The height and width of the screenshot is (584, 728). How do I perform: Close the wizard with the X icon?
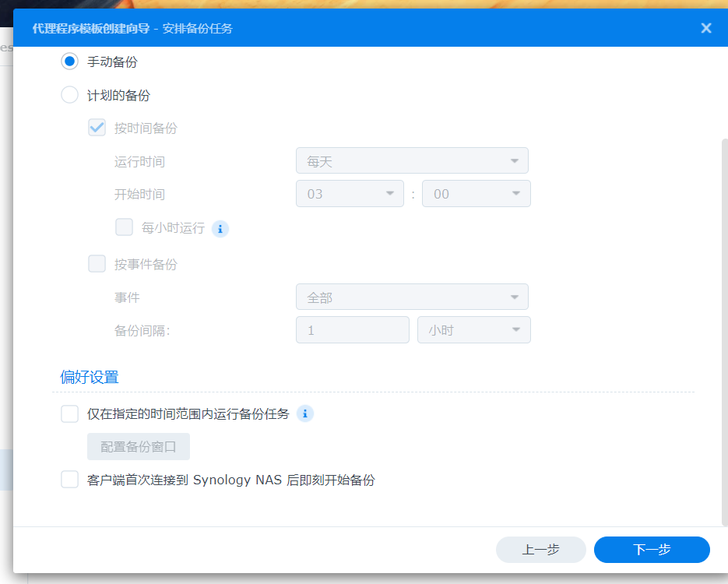pos(706,28)
